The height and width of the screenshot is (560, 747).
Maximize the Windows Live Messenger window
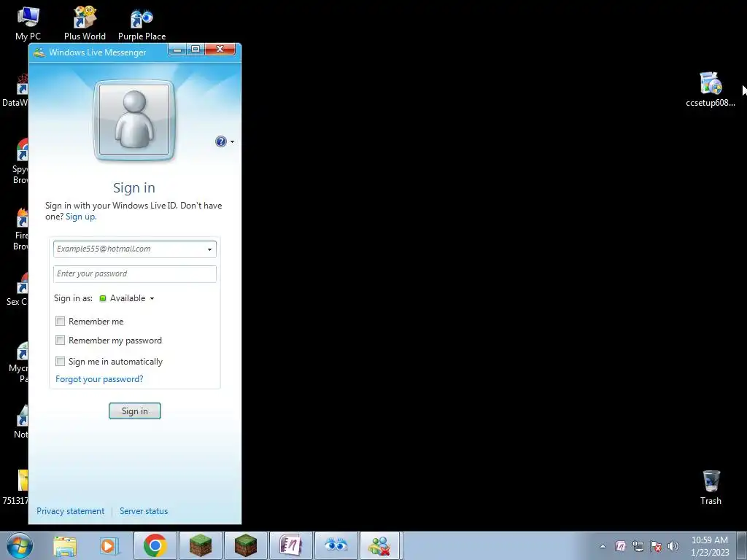pos(196,50)
